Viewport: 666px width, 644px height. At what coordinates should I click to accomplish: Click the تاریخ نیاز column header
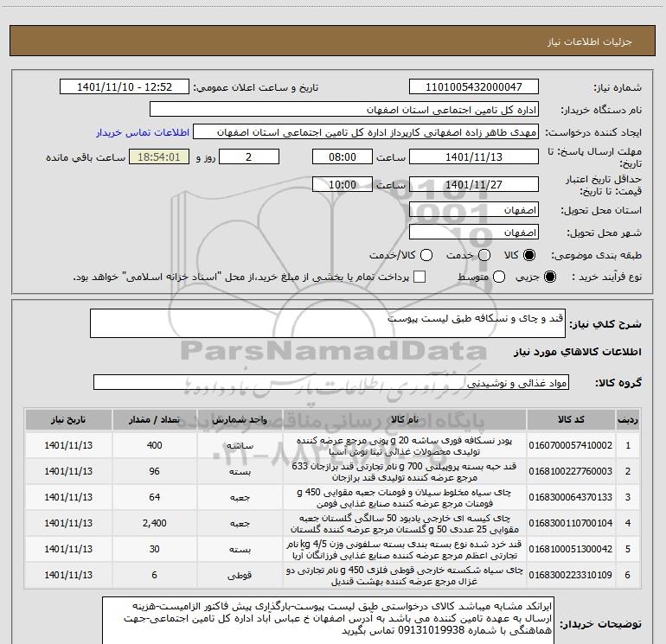[x=68, y=420]
